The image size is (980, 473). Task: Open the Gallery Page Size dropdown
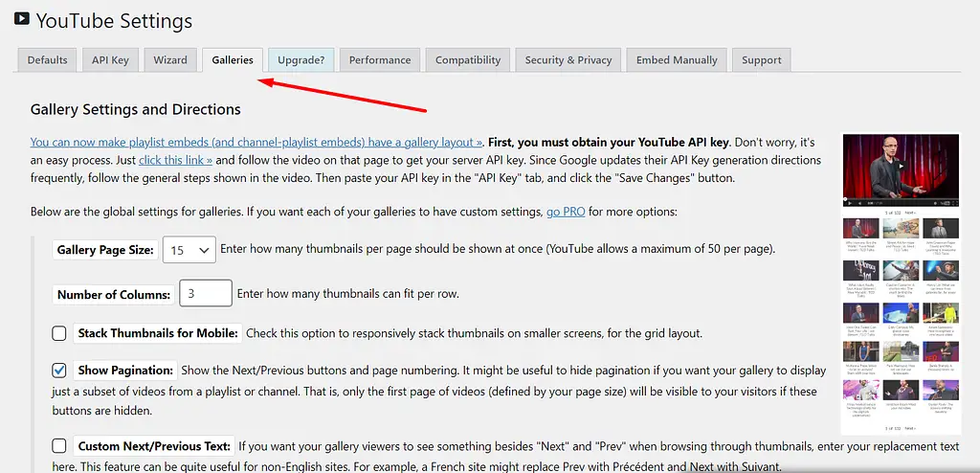[189, 250]
